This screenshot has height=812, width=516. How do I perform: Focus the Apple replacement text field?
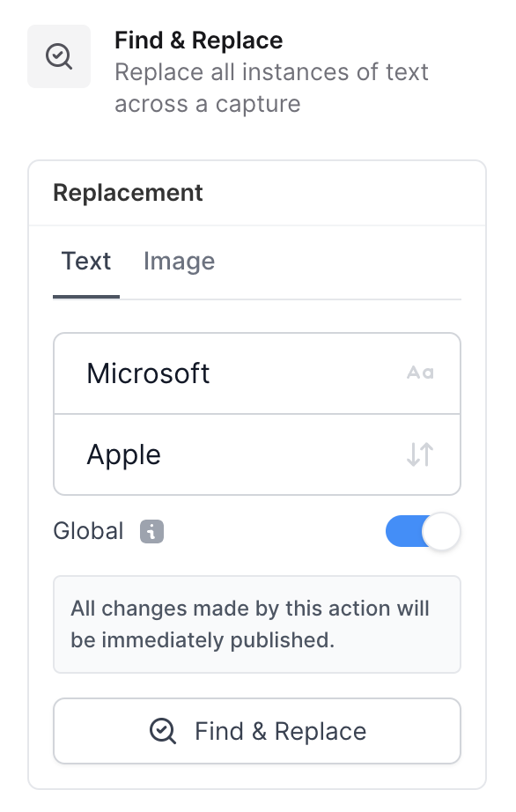(257, 454)
